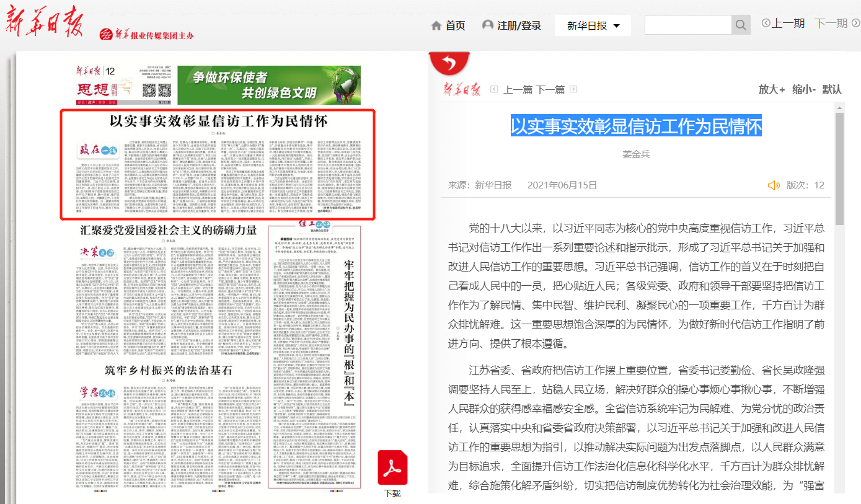
Task: Play audio with the speaker icon
Action: tap(773, 185)
